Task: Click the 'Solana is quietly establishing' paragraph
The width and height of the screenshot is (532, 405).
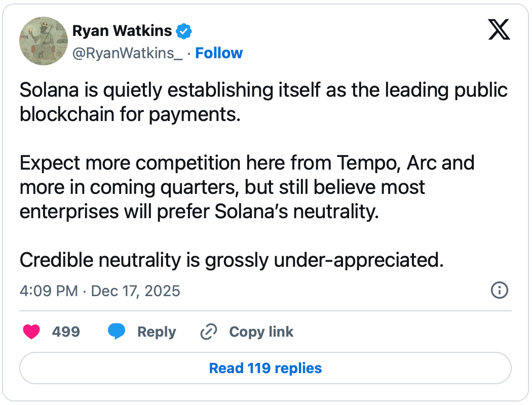Action: pos(263,102)
